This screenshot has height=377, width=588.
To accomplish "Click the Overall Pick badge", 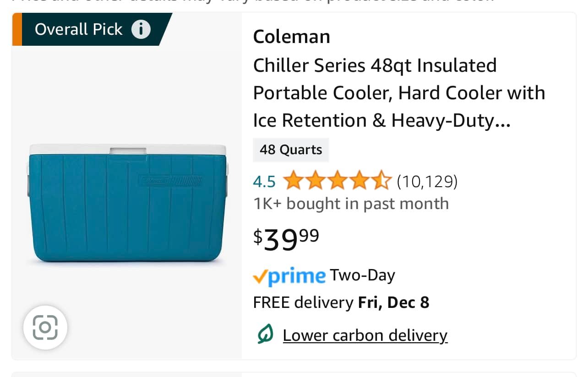I will [92, 30].
